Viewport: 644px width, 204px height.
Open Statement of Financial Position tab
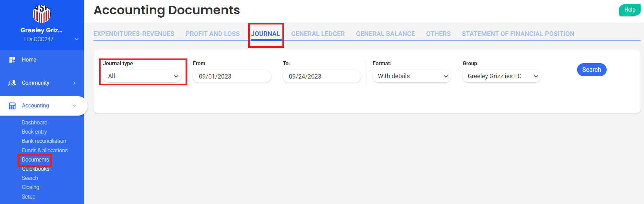(518, 34)
